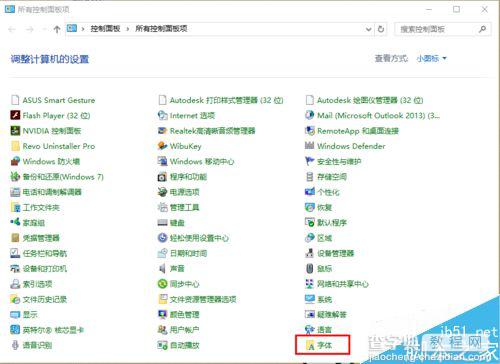
Task: Open 个性化
Action: click(322, 192)
